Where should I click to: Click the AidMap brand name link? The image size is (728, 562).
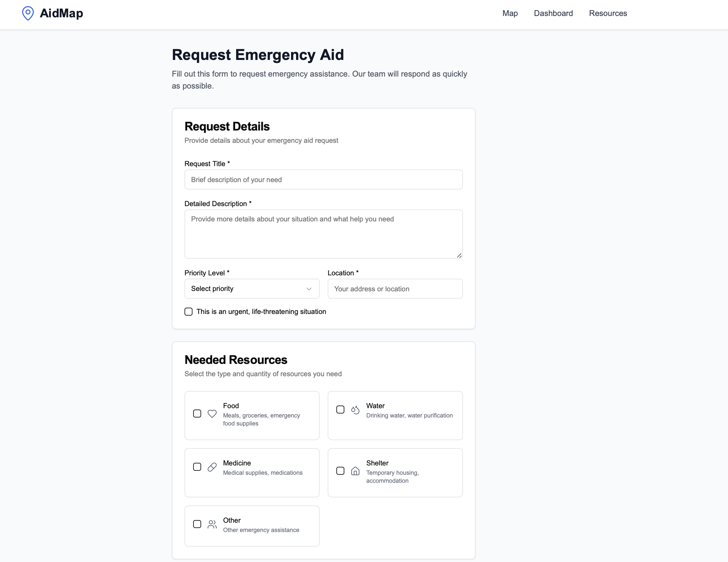pos(61,13)
